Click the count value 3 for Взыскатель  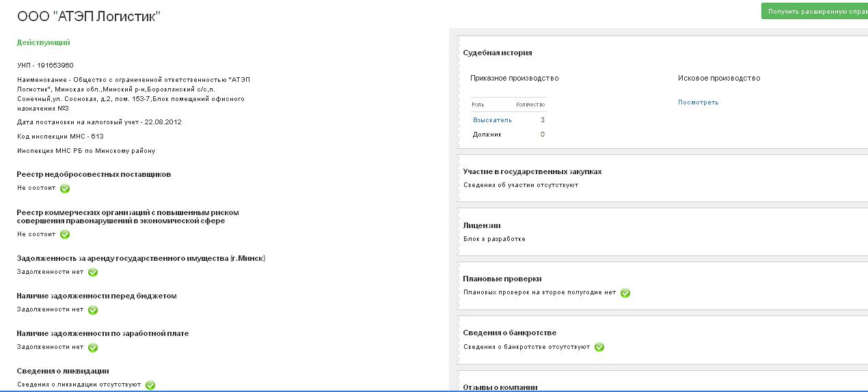click(543, 120)
